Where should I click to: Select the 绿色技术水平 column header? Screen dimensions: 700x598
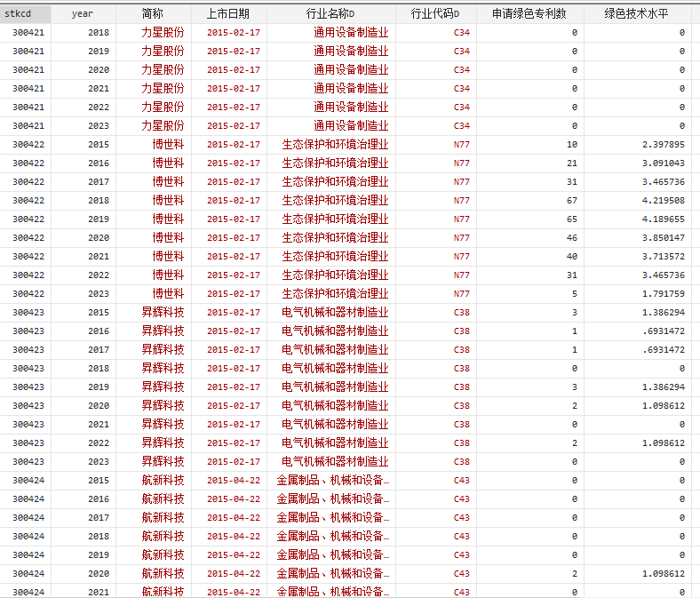pos(640,13)
